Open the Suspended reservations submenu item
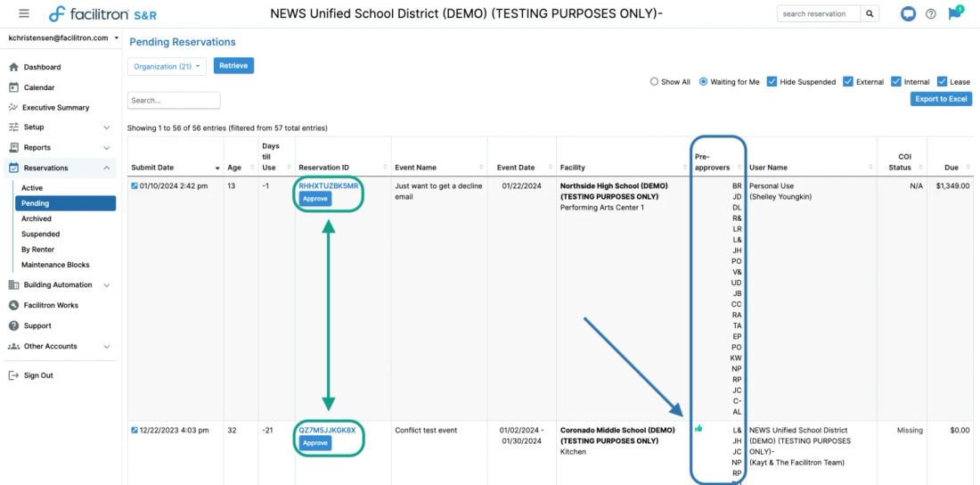Image resolution: width=980 pixels, height=485 pixels. click(41, 234)
